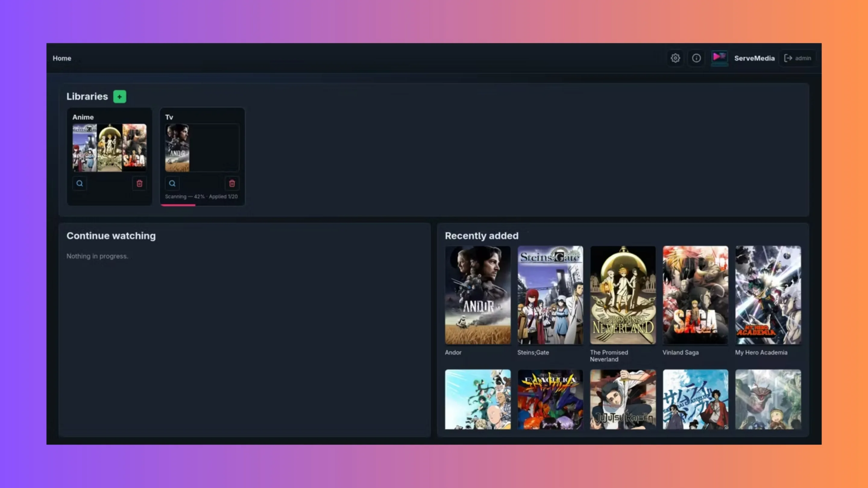Open The Promised Neverland poster
Image resolution: width=868 pixels, height=488 pixels.
coord(623,295)
